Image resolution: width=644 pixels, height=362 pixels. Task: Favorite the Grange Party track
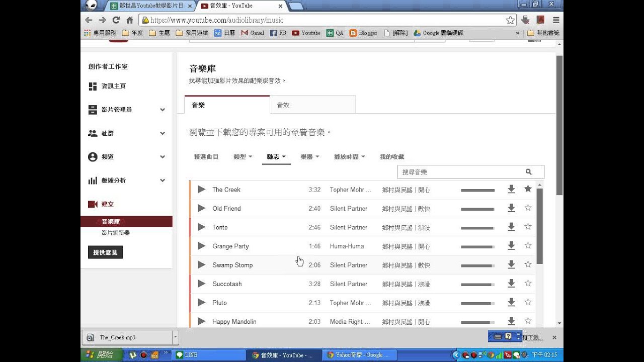pos(528,245)
